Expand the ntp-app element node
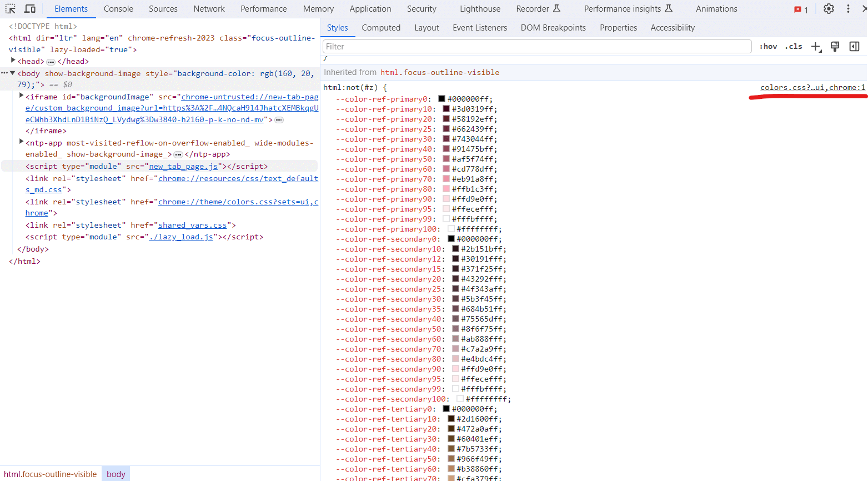The height and width of the screenshot is (481, 868). pos(22,142)
